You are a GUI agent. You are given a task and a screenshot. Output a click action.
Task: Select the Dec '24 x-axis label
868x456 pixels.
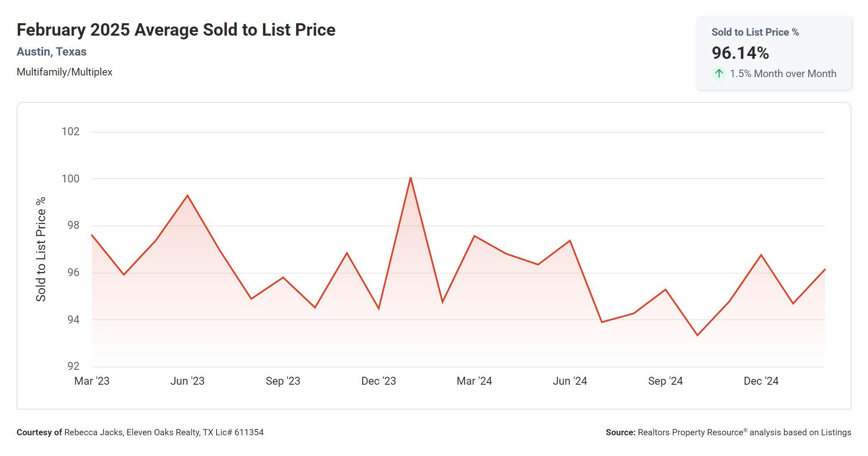coord(761,381)
